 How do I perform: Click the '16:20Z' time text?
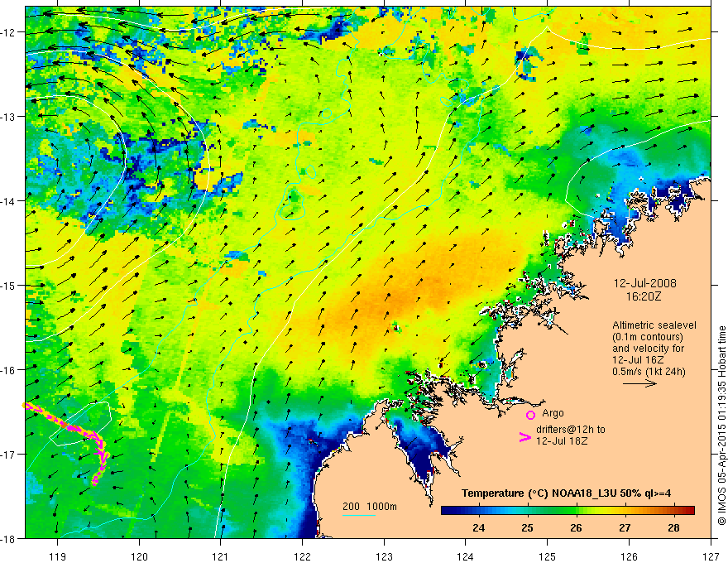643,296
